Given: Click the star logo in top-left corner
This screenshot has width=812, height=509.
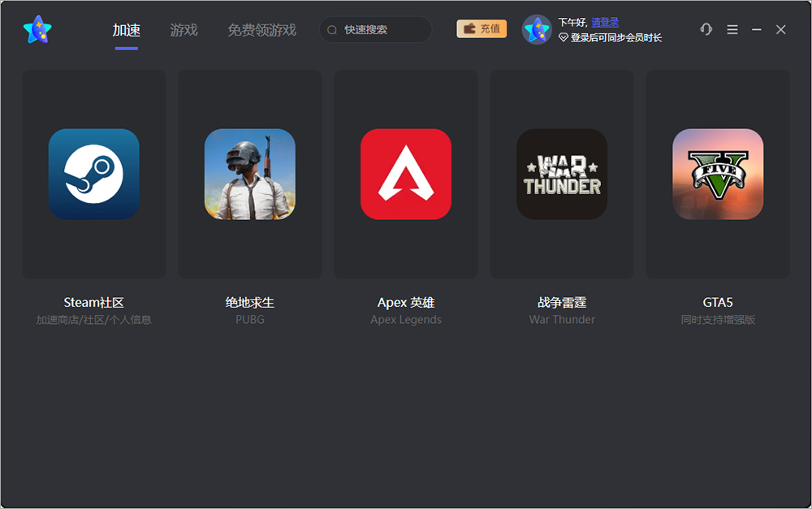Looking at the screenshot, I should click(37, 29).
